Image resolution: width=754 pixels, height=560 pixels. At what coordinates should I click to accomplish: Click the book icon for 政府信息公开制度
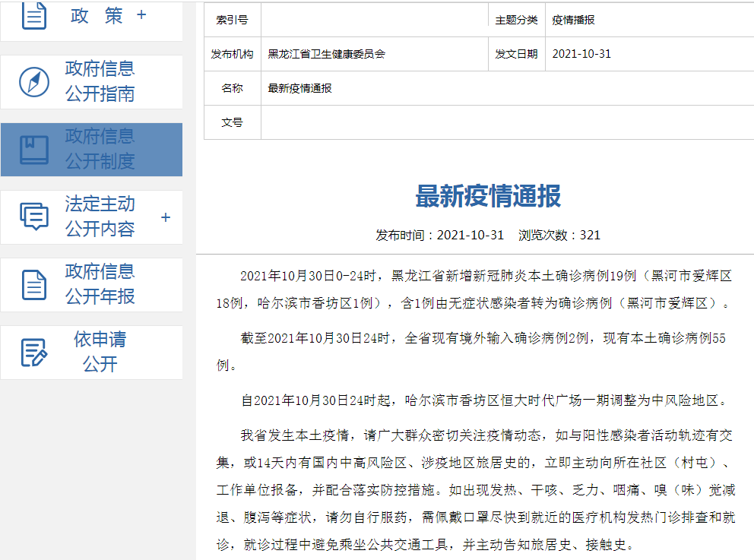click(x=34, y=150)
